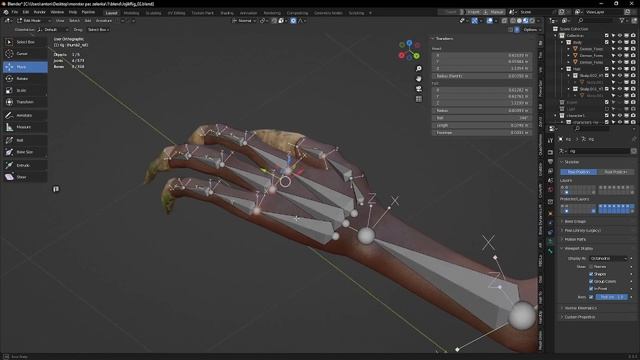This screenshot has width=640, height=360.
Task: Open the Normal transform orientation dropdown
Action: (x=244, y=21)
